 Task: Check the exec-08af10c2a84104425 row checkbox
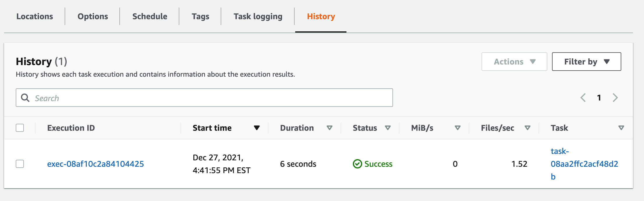(x=20, y=164)
